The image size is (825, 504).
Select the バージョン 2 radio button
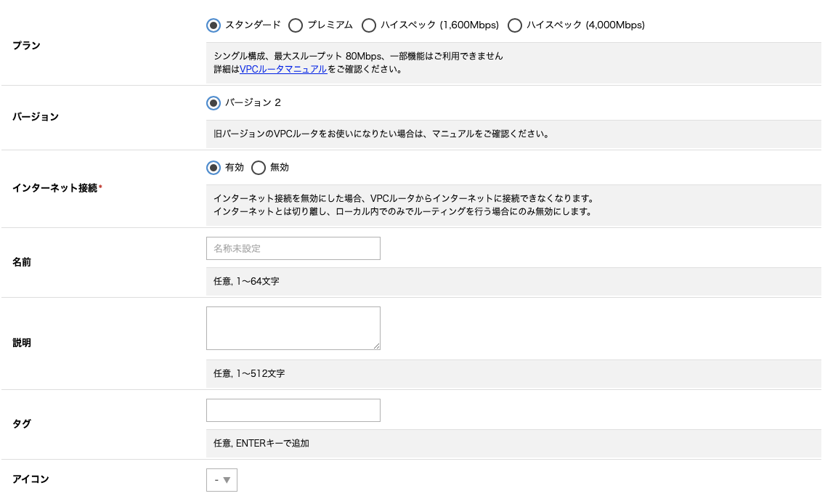coord(213,103)
